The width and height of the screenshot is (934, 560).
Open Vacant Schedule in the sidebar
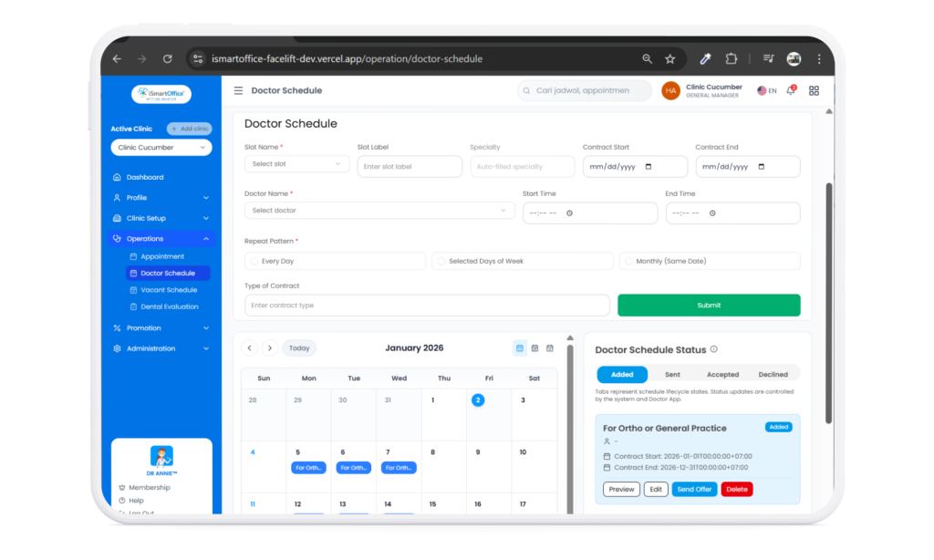[x=169, y=290]
